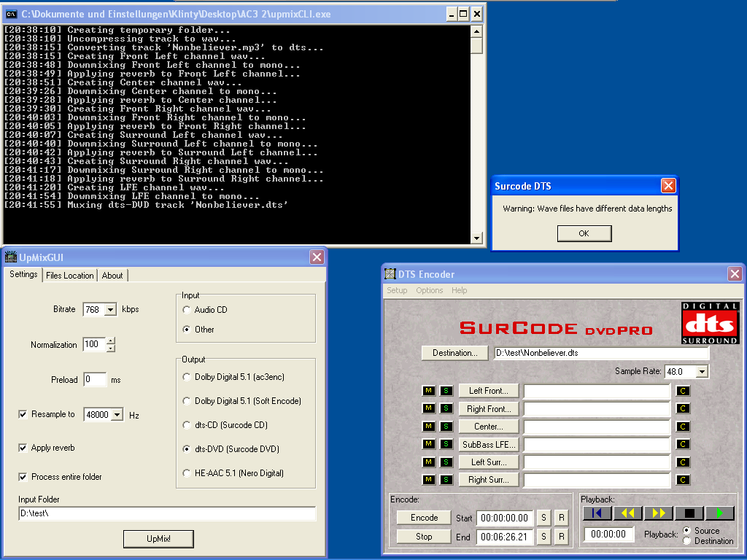Choose dts-DVD (Surcode DVD) output
747x560 pixels.
[x=231, y=448]
